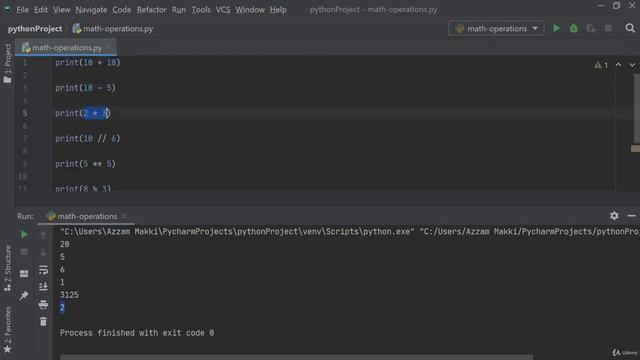
Task: Start debugging with the green bug icon
Action: tap(573, 28)
